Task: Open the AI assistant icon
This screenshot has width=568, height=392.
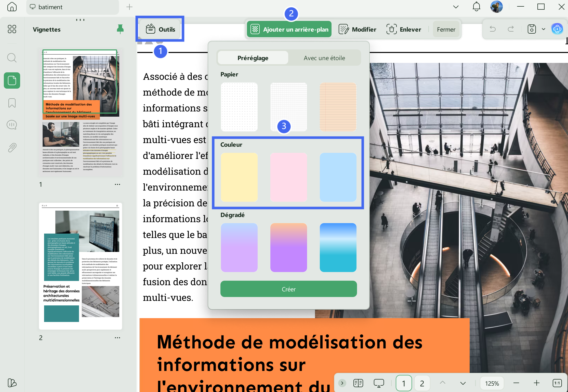Action: pos(557,29)
